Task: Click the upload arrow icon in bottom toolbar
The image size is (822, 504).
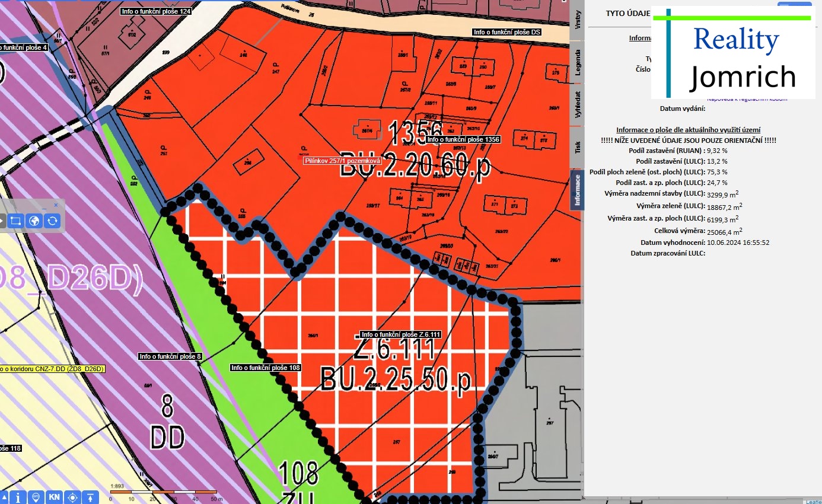Action: click(x=90, y=497)
